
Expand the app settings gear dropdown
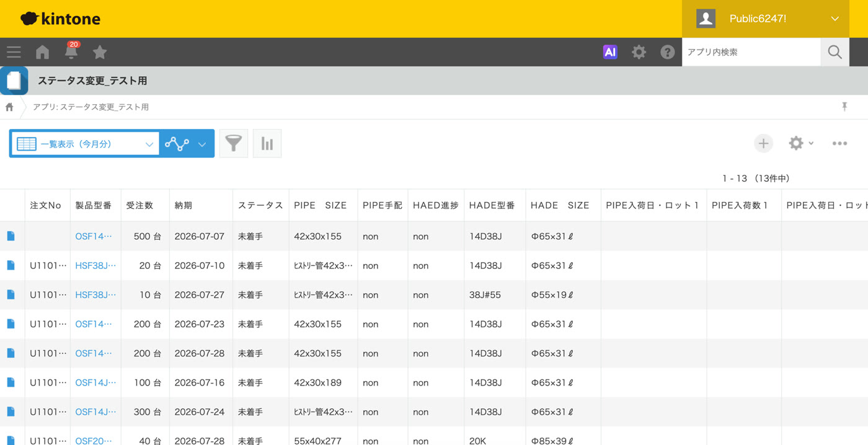coord(801,143)
